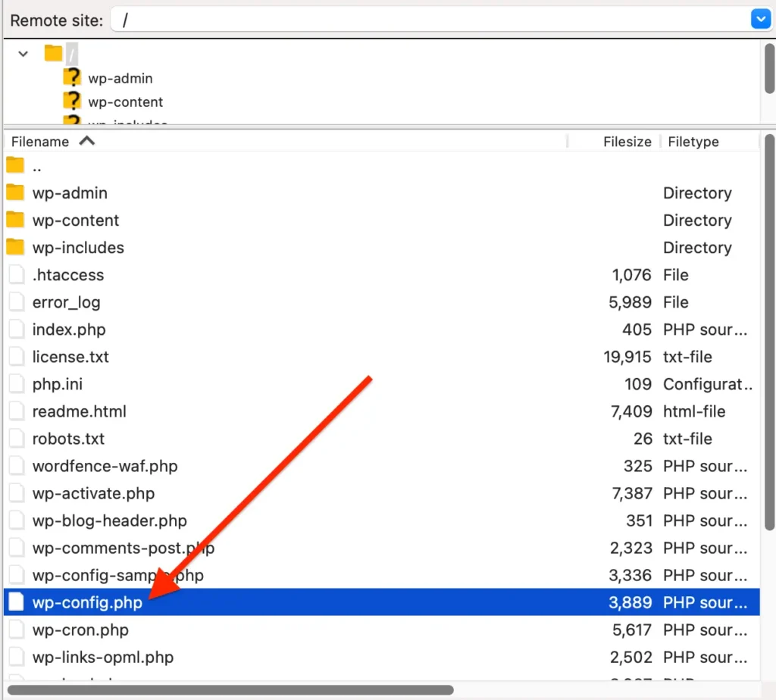Viewport: 776px width, 700px height.
Task: Click inside the Remote site path field
Action: pos(303,18)
